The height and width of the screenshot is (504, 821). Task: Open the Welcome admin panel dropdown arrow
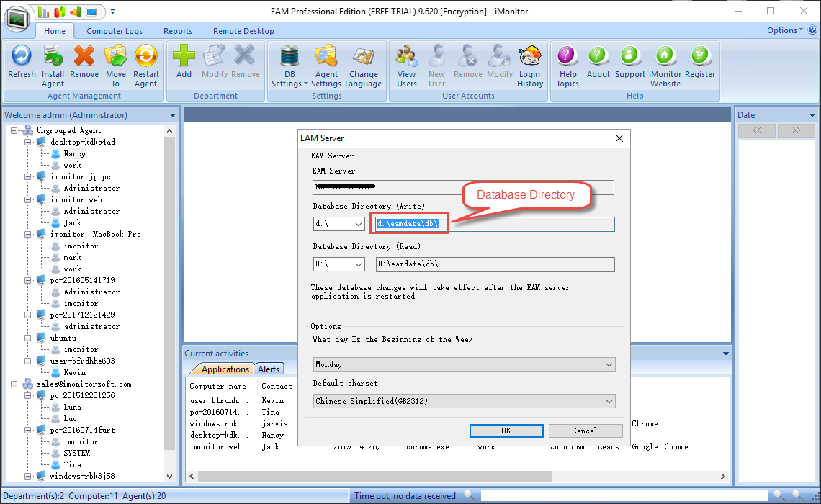[173, 115]
